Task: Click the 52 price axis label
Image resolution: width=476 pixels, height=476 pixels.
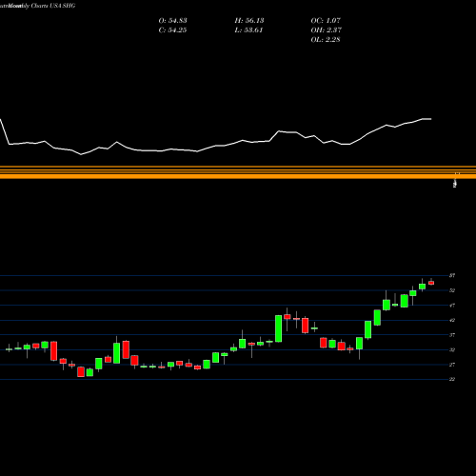Action: (452, 290)
